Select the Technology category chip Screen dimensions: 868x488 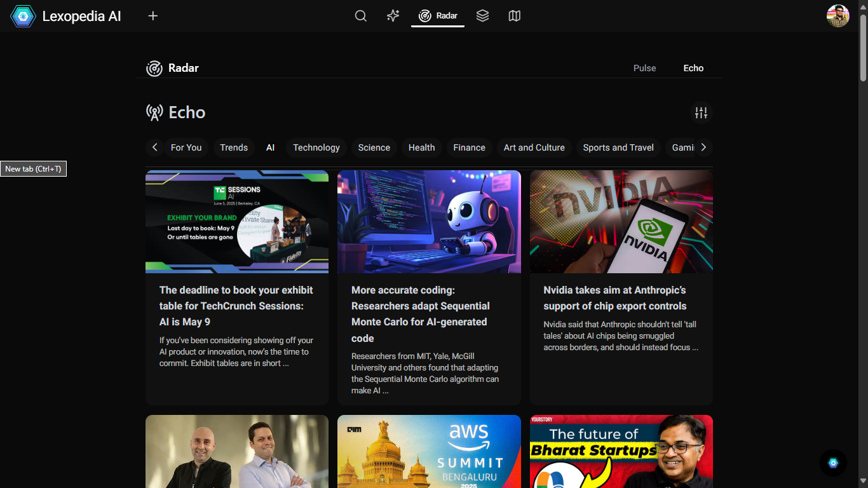tap(316, 147)
